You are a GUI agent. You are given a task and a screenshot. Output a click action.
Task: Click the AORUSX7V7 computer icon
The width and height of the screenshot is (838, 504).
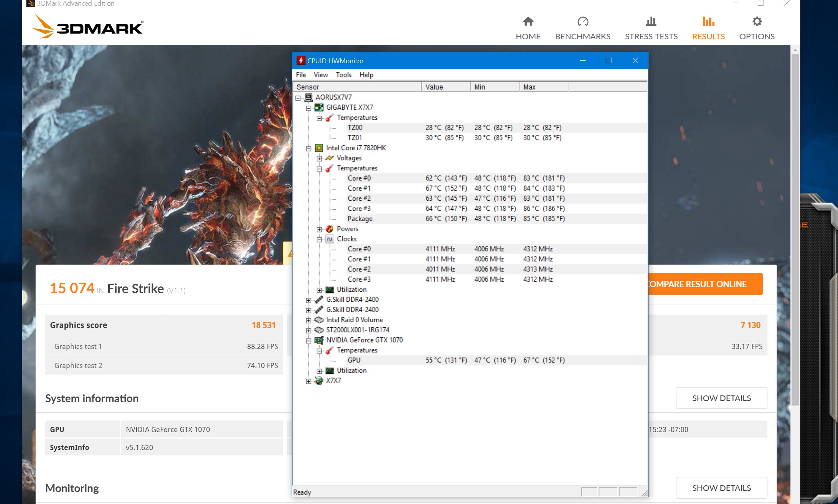[x=309, y=97]
